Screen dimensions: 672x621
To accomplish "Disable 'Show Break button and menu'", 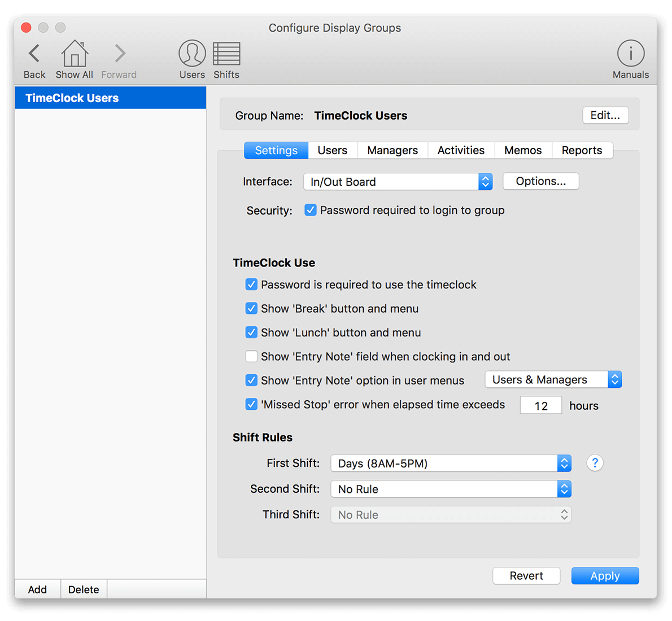I will (251, 308).
